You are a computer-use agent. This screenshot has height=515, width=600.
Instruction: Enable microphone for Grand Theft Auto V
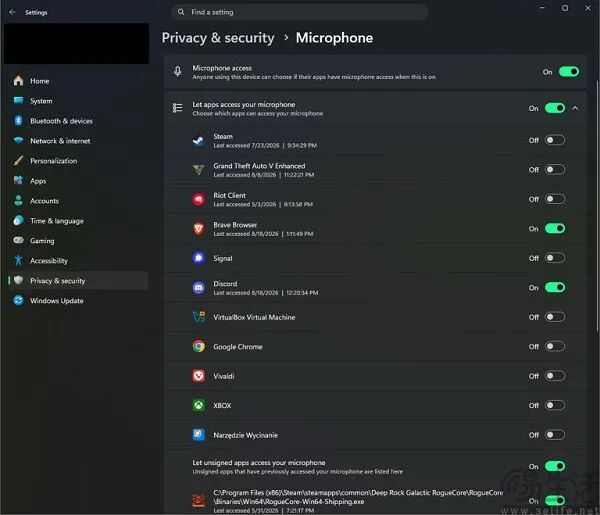[x=555, y=169]
